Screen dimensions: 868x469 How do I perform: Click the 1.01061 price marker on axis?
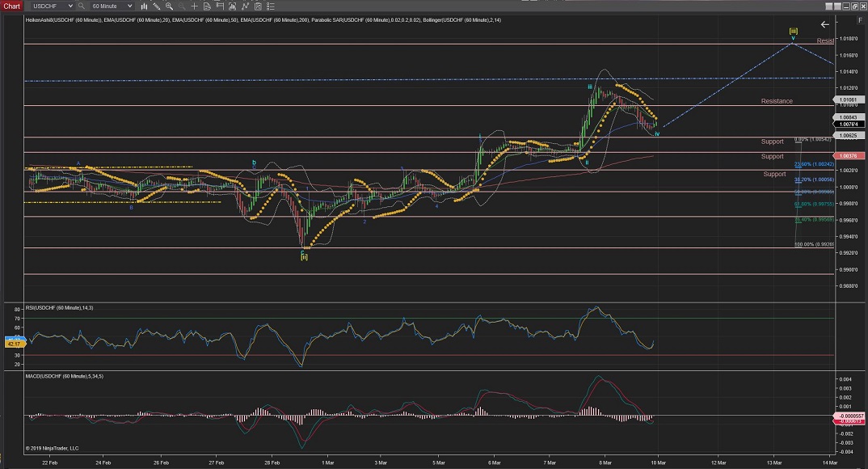click(x=848, y=100)
